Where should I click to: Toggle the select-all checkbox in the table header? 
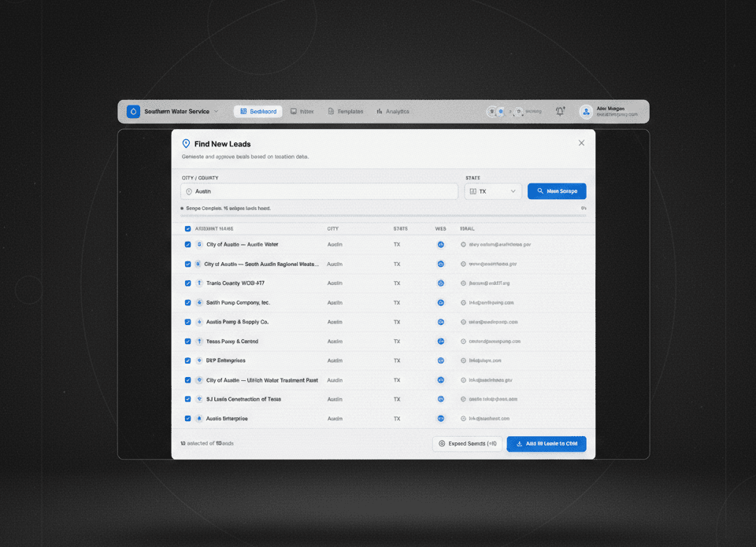[187, 228]
